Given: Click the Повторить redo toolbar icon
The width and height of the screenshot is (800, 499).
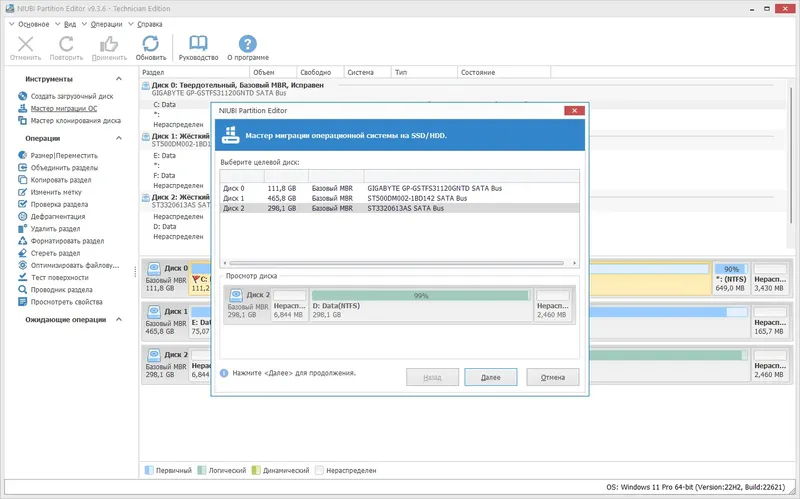Looking at the screenshot, I should (66, 44).
